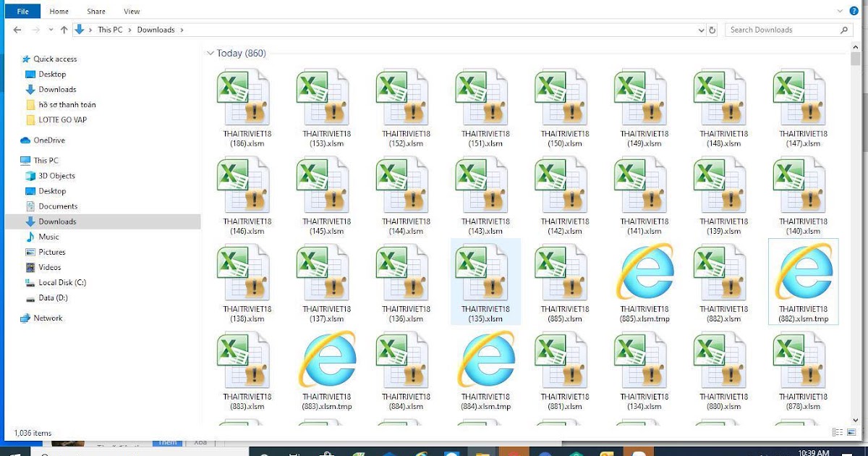Select file THAITRIVIET18 (186).xlsm
This screenshot has height=456, width=868.
coord(247,108)
